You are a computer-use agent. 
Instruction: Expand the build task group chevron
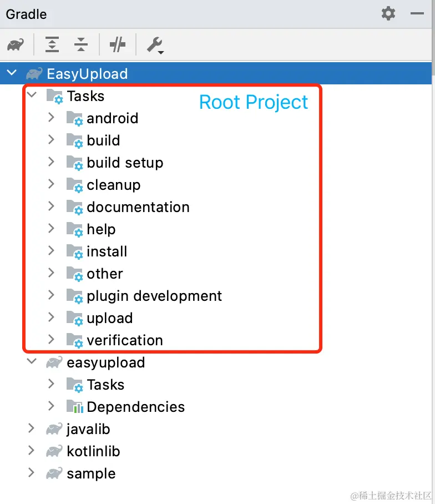coord(51,139)
